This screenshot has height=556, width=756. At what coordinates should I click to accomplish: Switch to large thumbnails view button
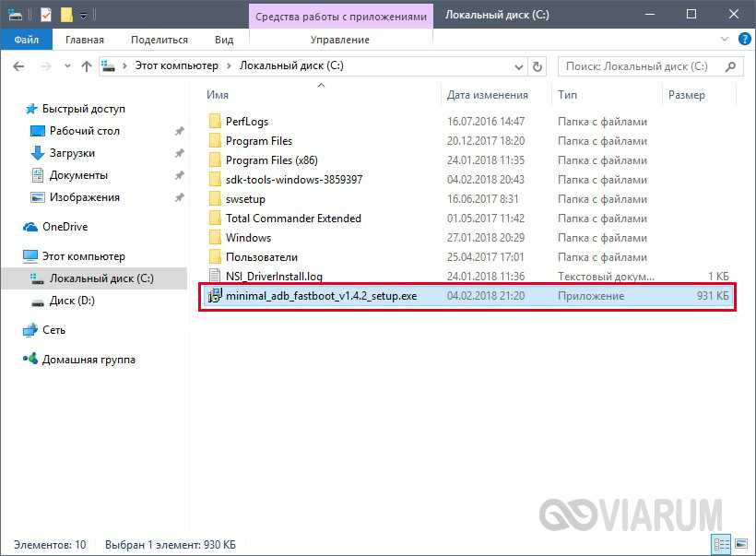point(738,544)
